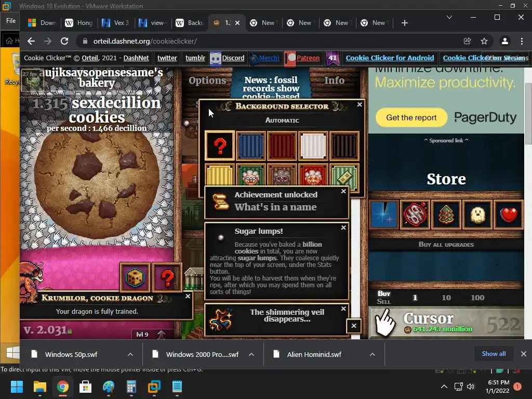Buy a Cursor building
The height and width of the screenshot is (399, 532).
(x=446, y=322)
